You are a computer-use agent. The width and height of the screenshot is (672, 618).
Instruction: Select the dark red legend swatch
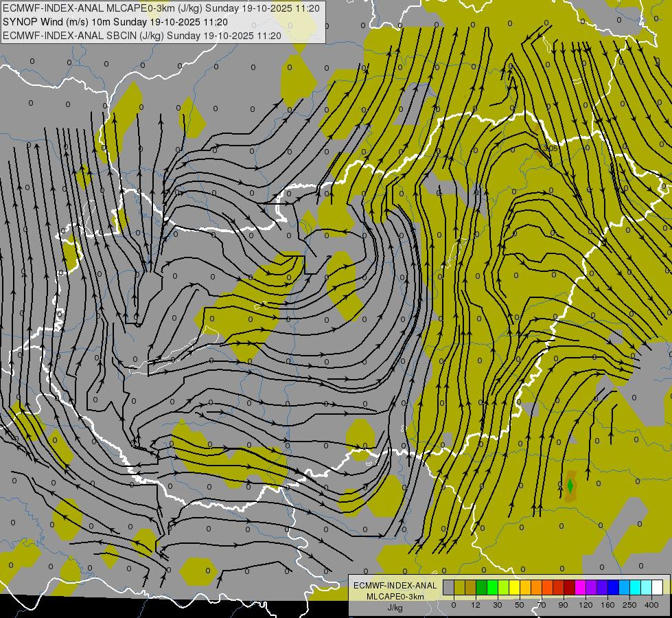coord(570,587)
